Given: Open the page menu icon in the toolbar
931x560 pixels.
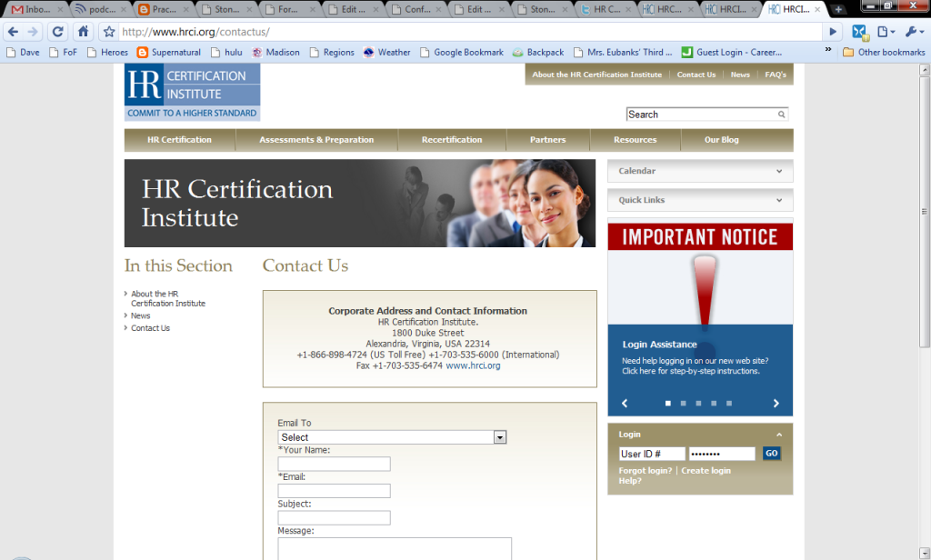Looking at the screenshot, I should (x=886, y=32).
